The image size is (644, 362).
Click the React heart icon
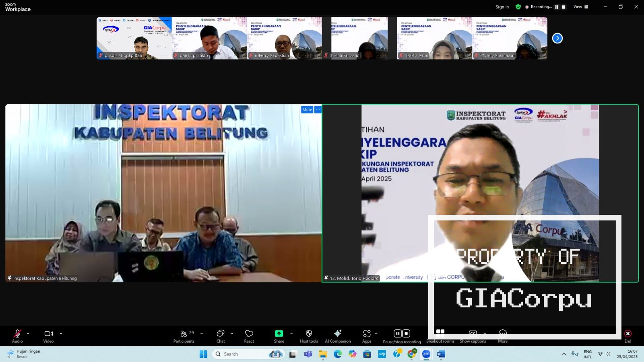[249, 334]
